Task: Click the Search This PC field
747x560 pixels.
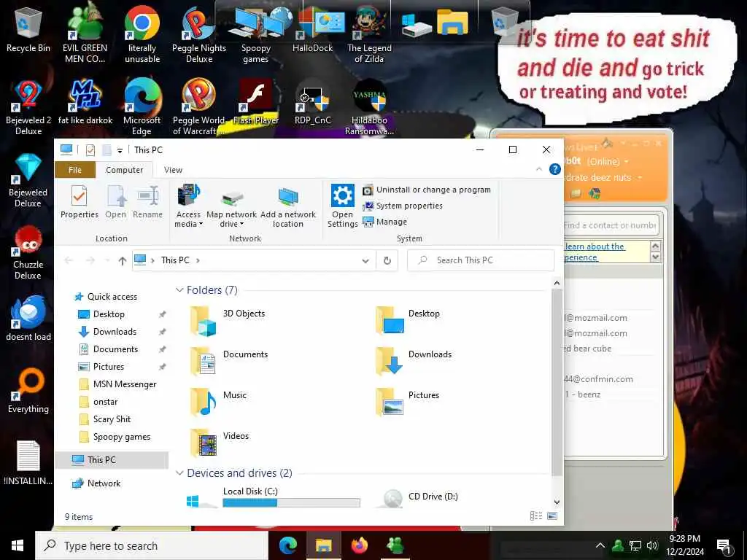Action: pyautogui.click(x=481, y=260)
